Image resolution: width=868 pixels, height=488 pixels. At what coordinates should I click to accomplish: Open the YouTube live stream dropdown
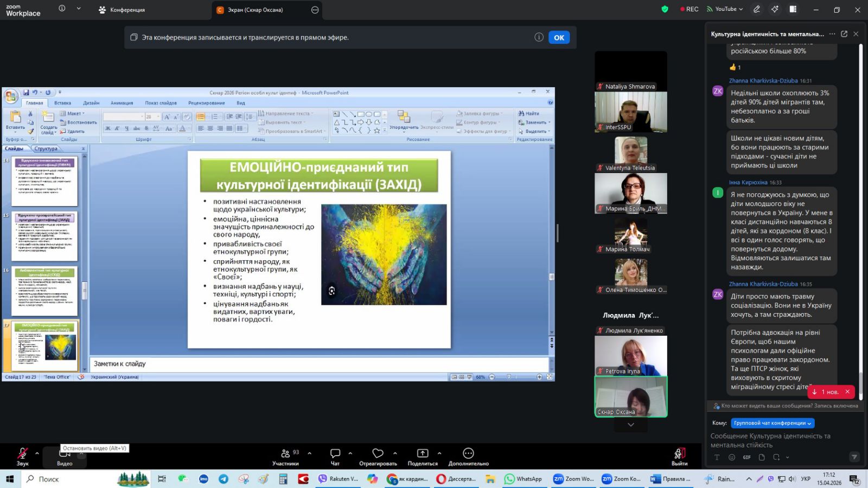725,9
